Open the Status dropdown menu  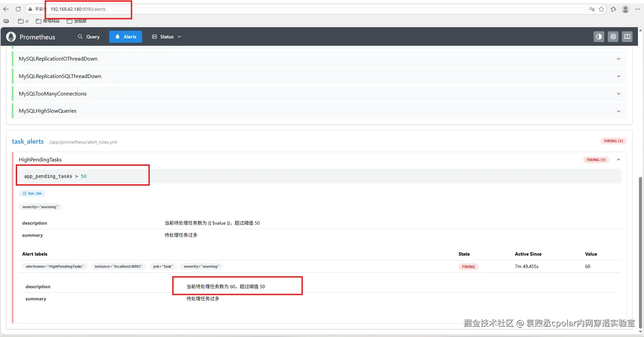click(167, 37)
